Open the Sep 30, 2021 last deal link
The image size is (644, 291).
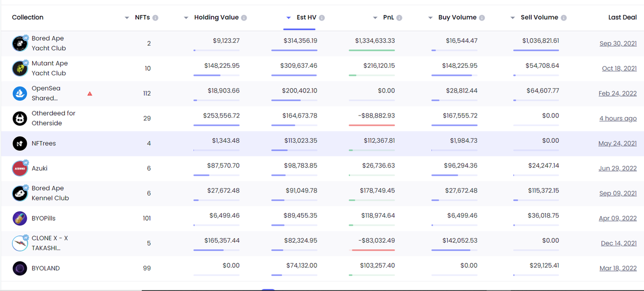click(x=618, y=44)
